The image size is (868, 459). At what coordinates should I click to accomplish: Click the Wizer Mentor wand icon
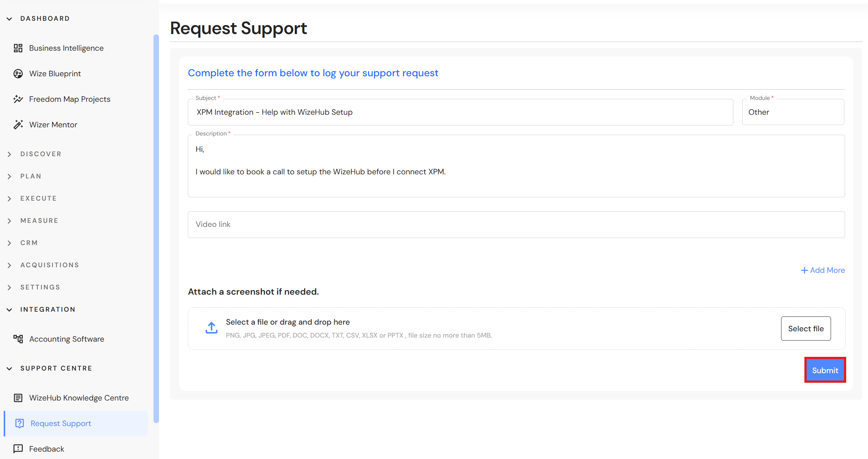point(18,125)
